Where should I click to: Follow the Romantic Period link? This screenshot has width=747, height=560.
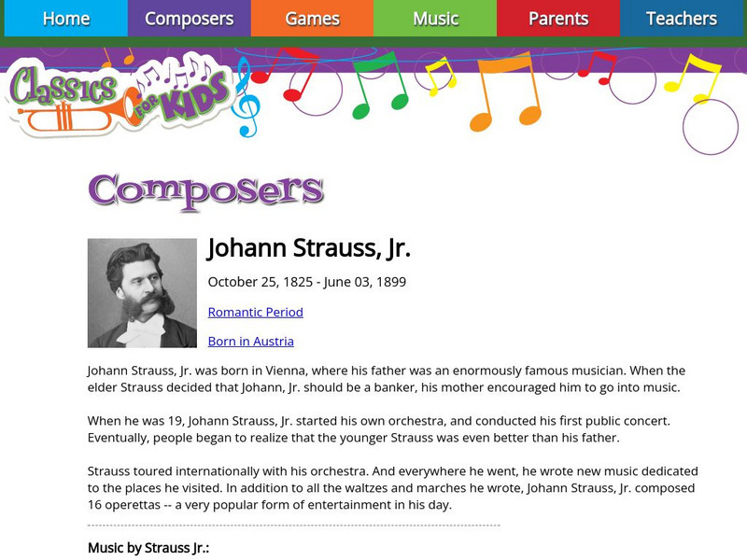(255, 312)
